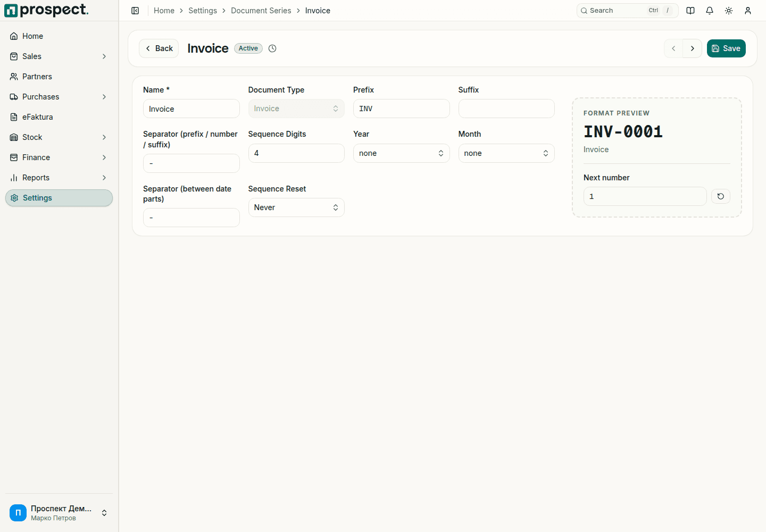Open the documentation book icon
The height and width of the screenshot is (532, 766).
pyautogui.click(x=690, y=11)
